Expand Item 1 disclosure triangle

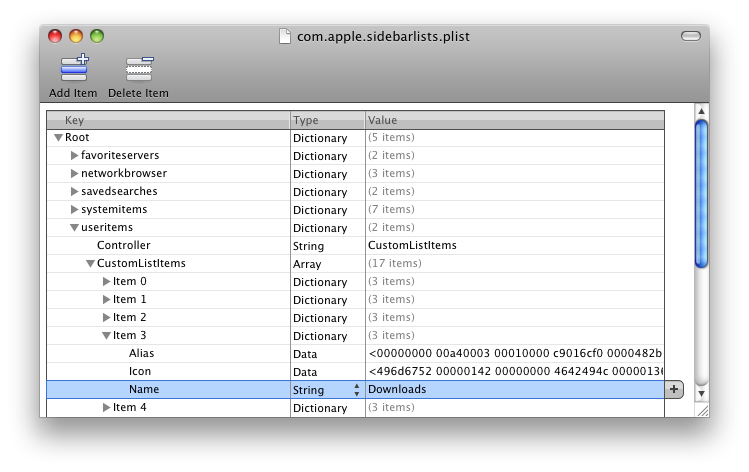pyautogui.click(x=106, y=300)
